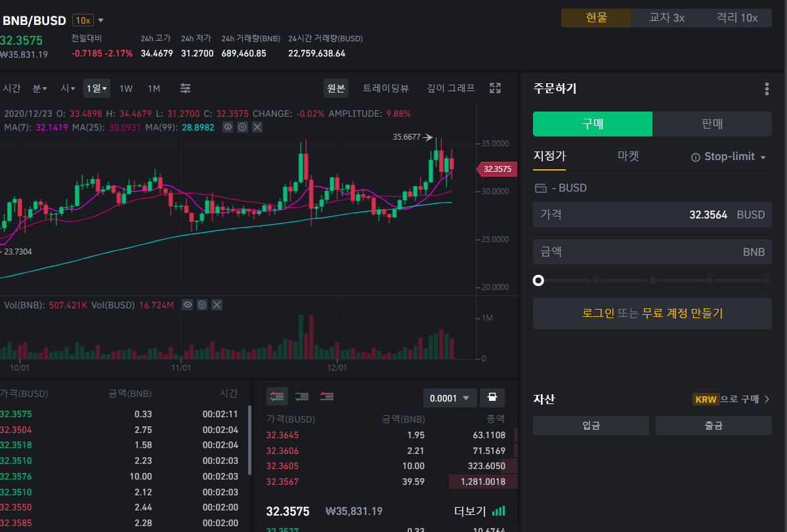Click 무료 계정 만들기 signup link
This screenshot has height=532, width=787.
683,314
